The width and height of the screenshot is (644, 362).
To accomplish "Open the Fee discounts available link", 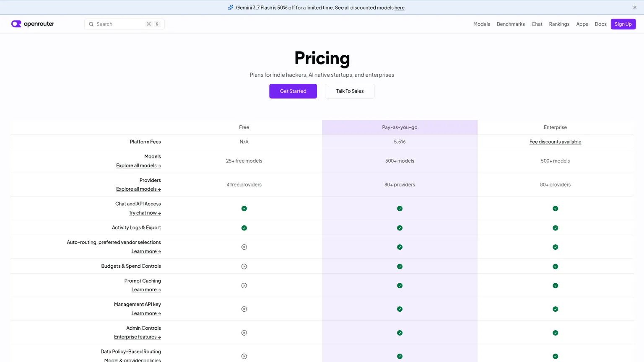I will click(x=555, y=142).
